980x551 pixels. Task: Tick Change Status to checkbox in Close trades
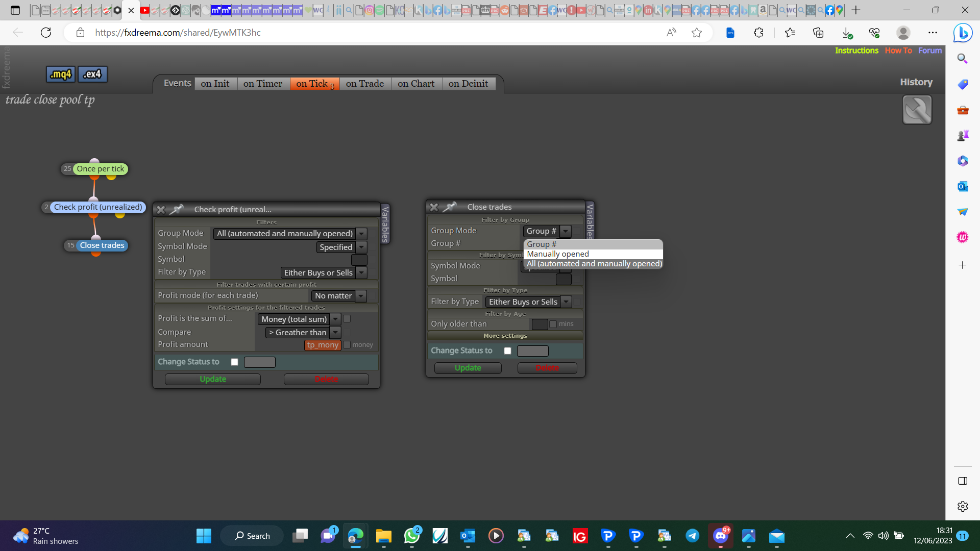click(507, 351)
